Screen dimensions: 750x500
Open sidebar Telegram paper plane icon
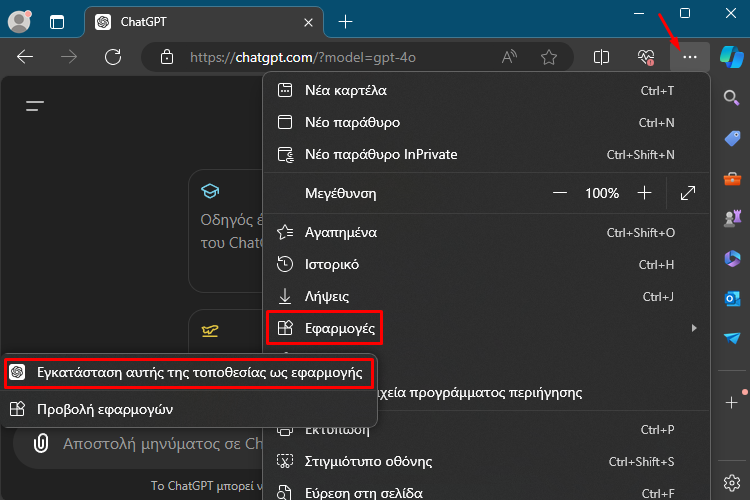tap(732, 338)
